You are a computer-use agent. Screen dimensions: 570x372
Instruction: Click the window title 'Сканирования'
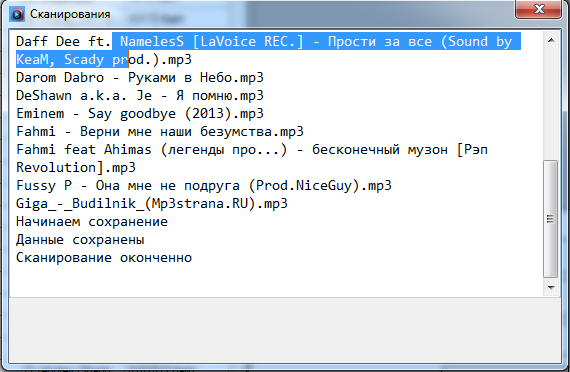[x=70, y=14]
